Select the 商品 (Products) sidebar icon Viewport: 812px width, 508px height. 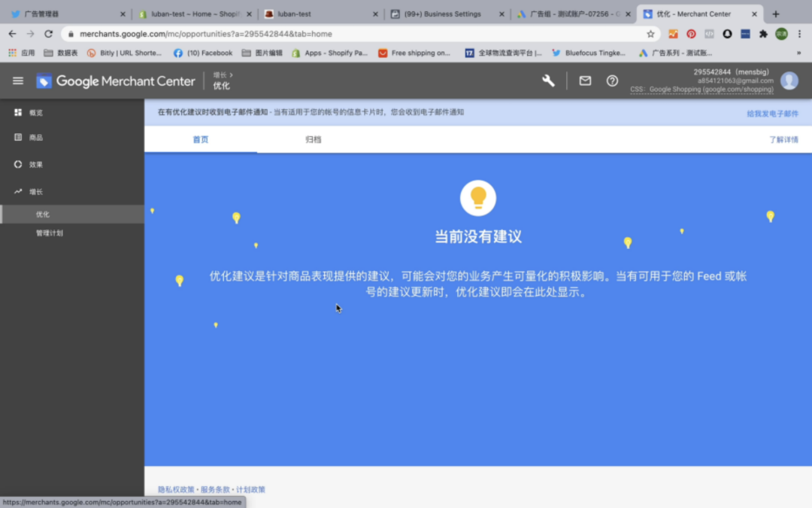click(19, 137)
